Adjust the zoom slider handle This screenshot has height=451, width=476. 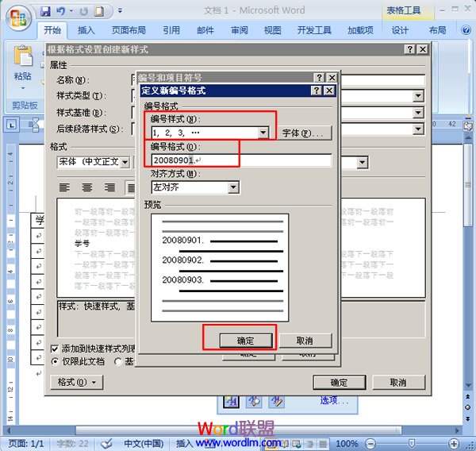(411, 443)
